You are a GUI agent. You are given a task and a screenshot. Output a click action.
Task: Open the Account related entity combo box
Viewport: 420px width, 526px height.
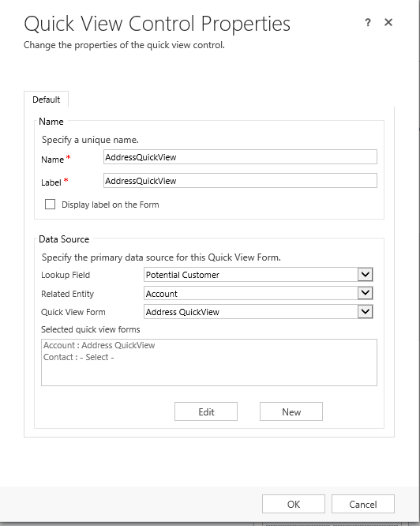258,293
